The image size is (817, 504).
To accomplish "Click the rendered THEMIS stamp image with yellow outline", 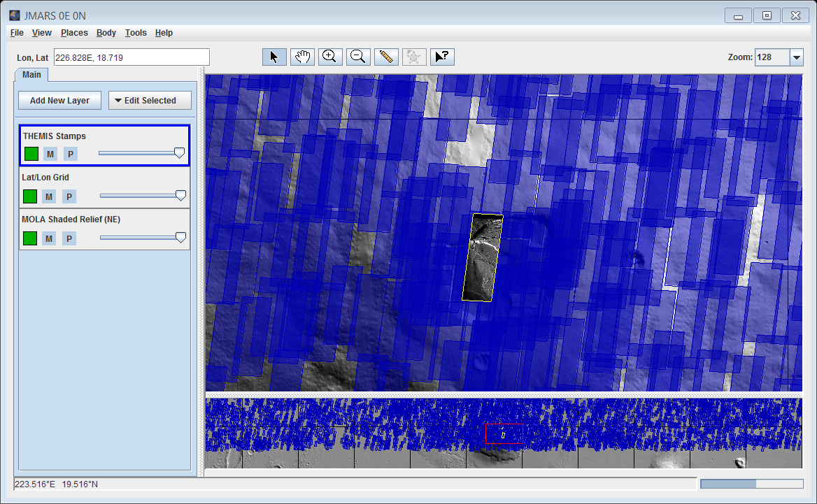I will 483,258.
